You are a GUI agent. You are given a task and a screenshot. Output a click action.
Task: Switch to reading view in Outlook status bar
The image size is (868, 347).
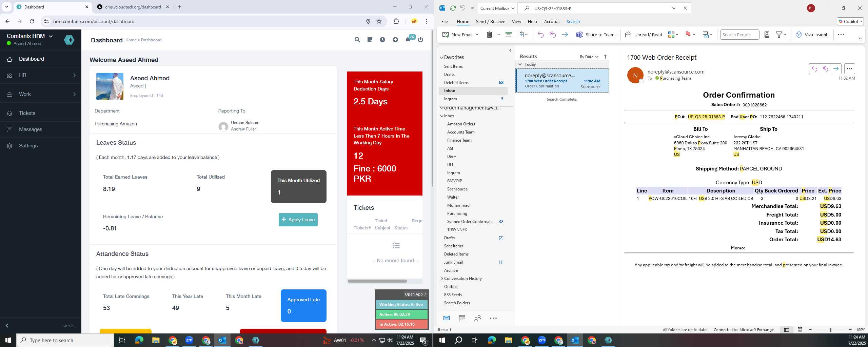click(800, 330)
